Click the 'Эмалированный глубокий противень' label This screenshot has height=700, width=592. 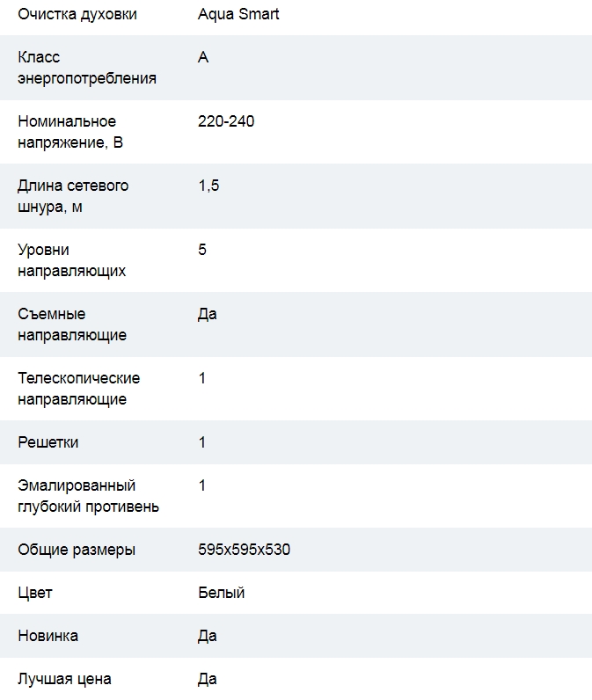tap(88, 496)
